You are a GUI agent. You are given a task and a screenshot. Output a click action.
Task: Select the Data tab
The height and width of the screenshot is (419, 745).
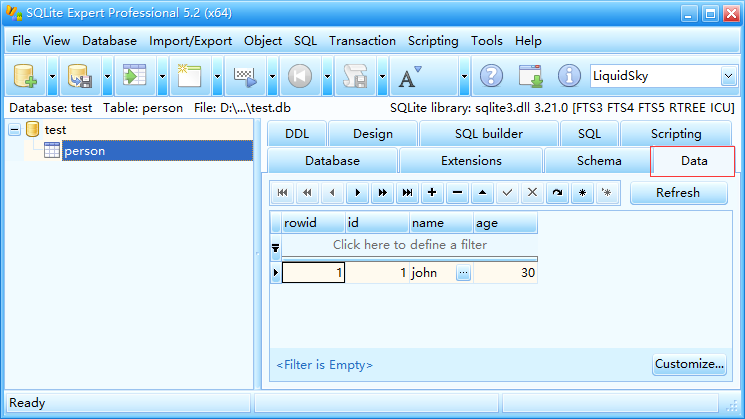[694, 161]
